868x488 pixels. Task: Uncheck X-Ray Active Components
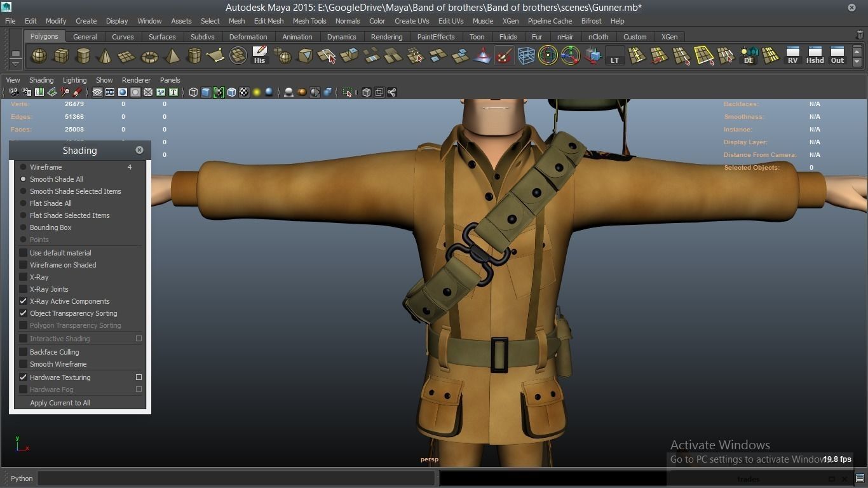24,301
